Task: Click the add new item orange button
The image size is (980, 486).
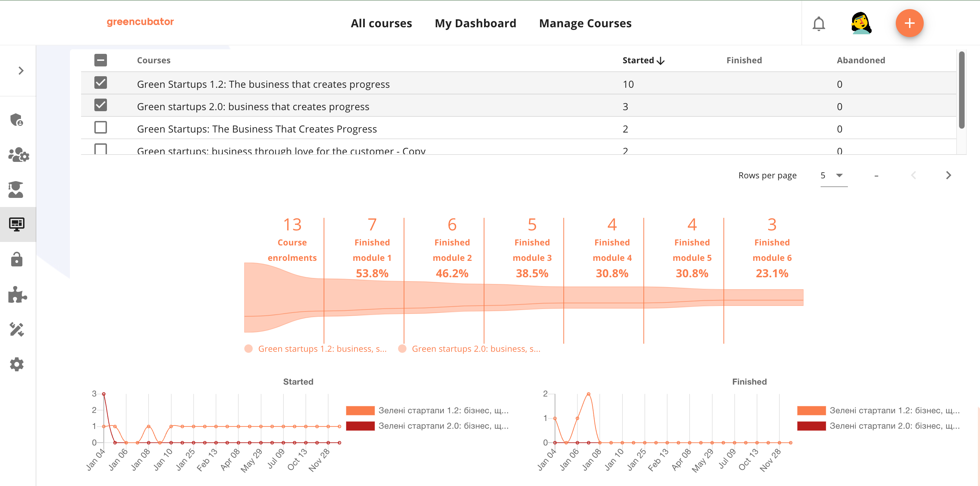Action: click(x=908, y=23)
